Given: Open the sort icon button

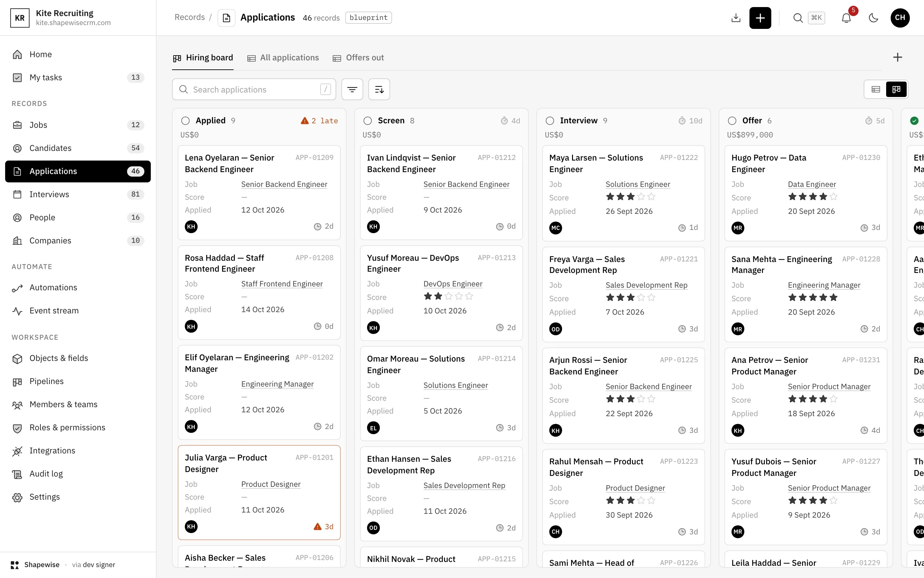Looking at the screenshot, I should pos(379,90).
